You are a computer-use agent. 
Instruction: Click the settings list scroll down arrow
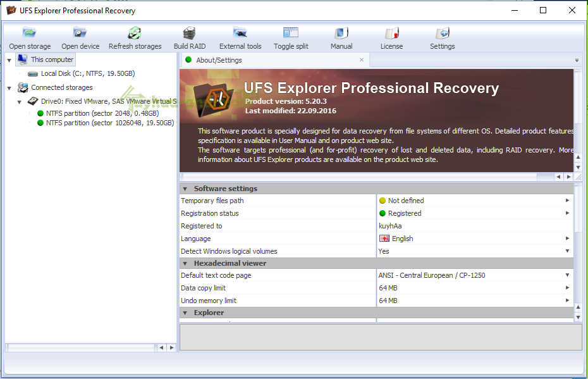click(x=579, y=318)
